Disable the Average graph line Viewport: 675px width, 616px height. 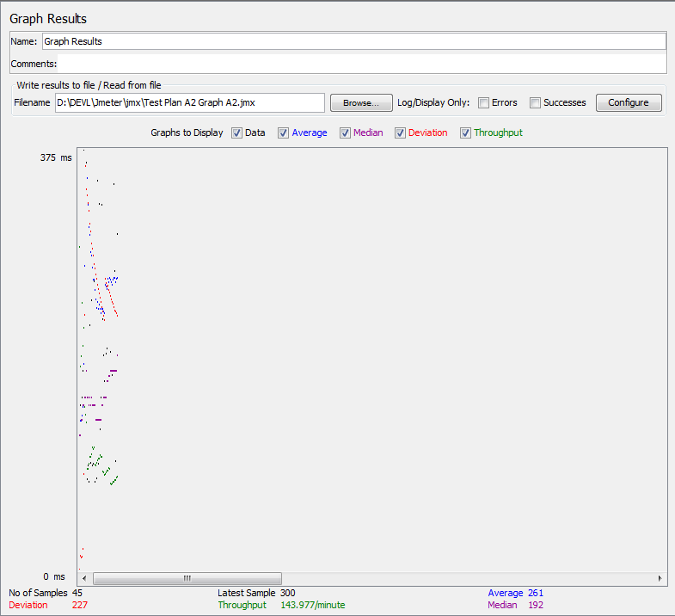coord(284,133)
